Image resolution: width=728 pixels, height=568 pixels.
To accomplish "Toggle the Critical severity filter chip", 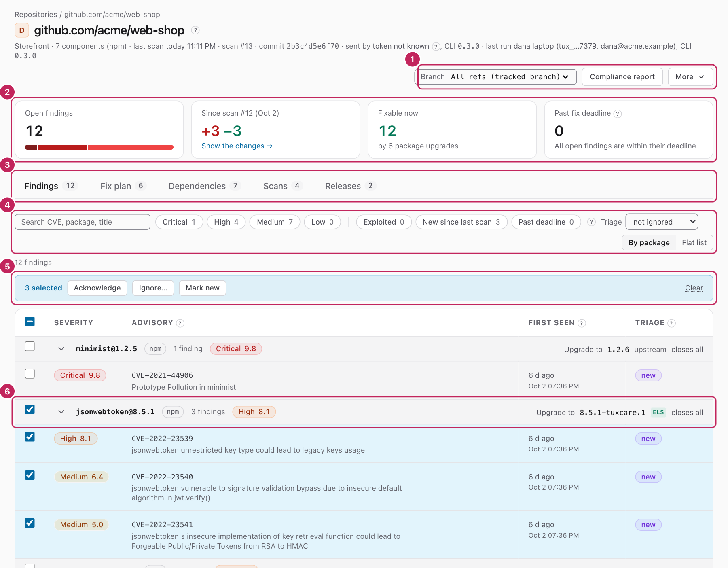I will tap(179, 222).
